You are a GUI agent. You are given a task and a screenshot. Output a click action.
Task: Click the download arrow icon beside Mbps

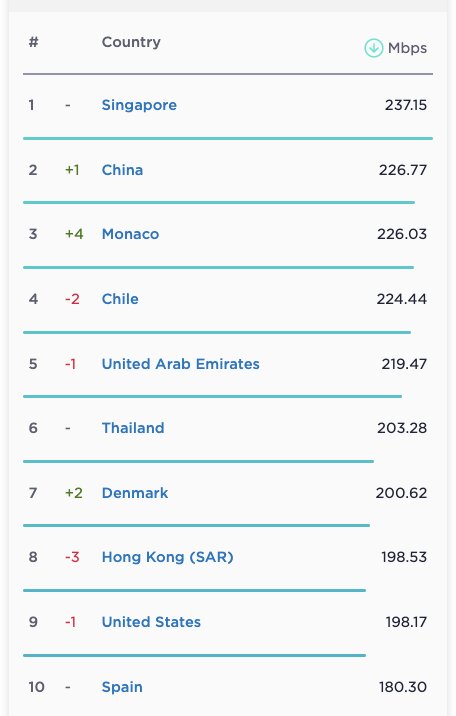pos(373,48)
